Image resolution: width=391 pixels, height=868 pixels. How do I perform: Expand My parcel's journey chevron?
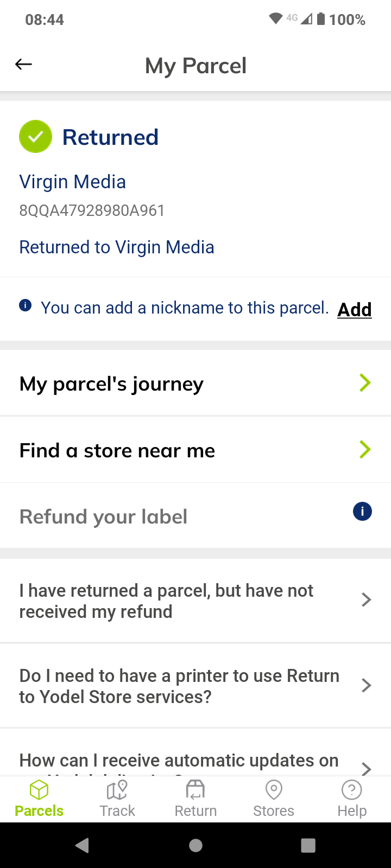tap(365, 383)
